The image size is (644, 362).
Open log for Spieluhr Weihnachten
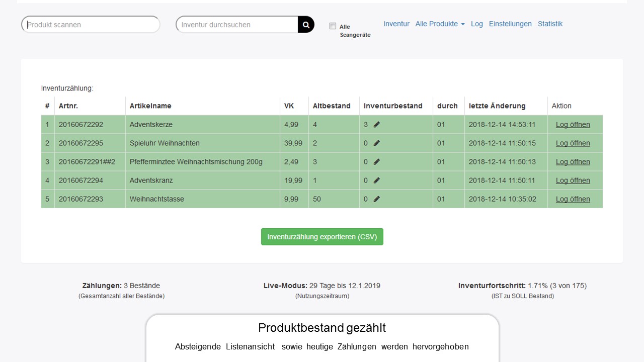tap(573, 143)
